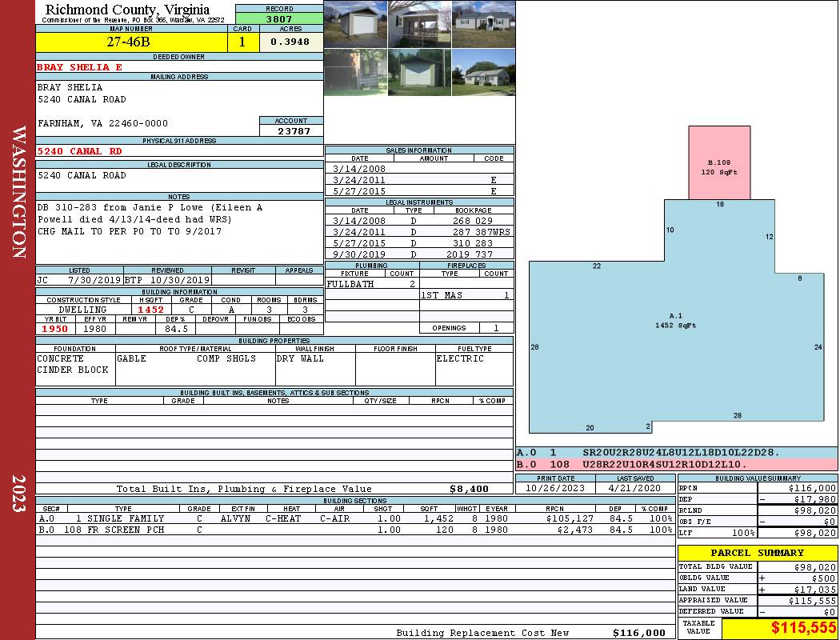The image size is (840, 640).
Task: Select the pink B.108 120 SqFt sketch section
Action: coord(719,163)
